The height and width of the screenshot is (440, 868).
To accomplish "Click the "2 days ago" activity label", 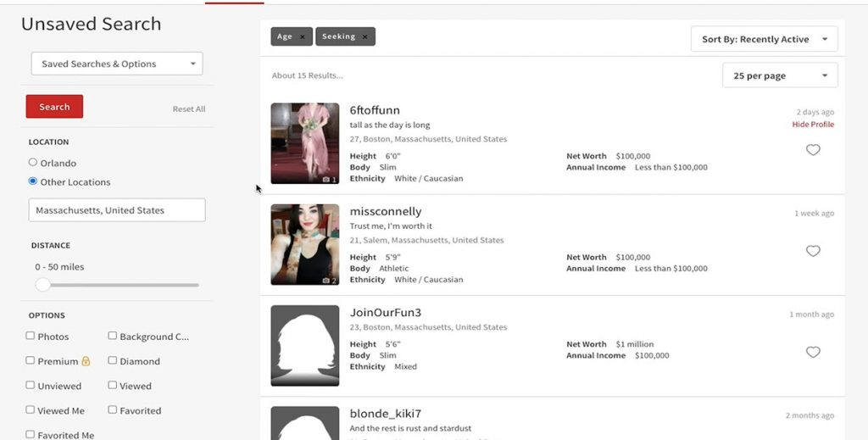I will point(815,113).
